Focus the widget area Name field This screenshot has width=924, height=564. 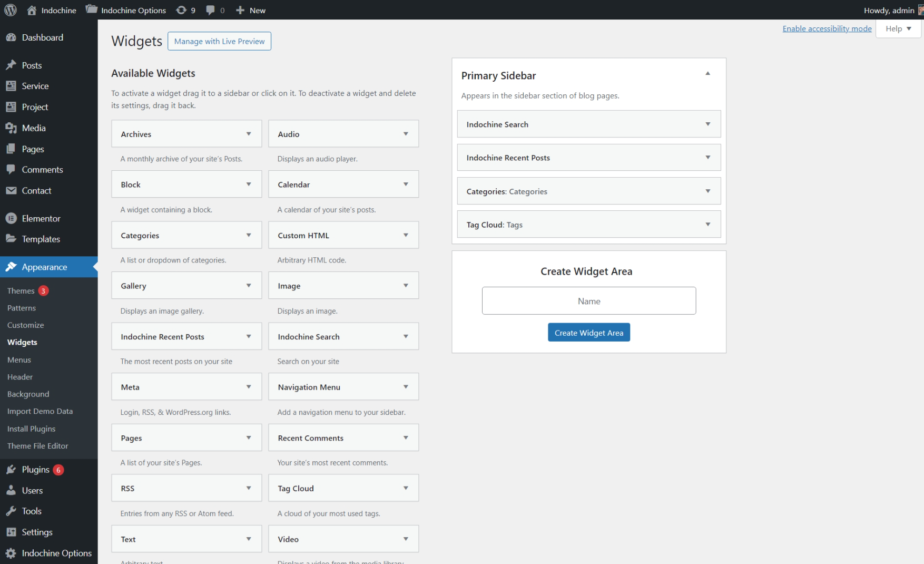[x=588, y=301]
